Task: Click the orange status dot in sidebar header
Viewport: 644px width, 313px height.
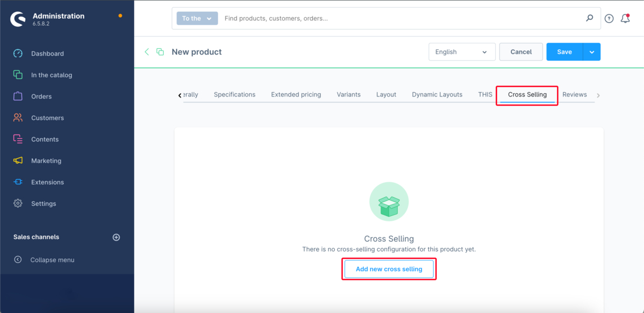Action: click(120, 16)
